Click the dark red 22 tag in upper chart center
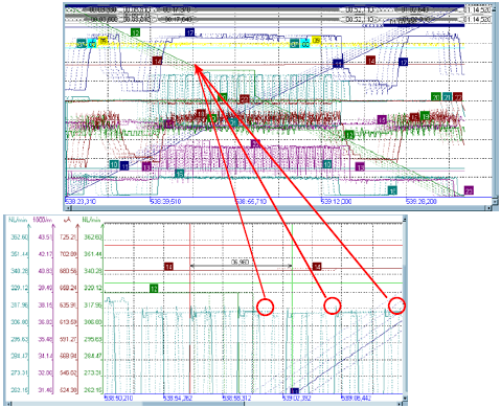This screenshot has height=407, width=500. click(x=244, y=99)
